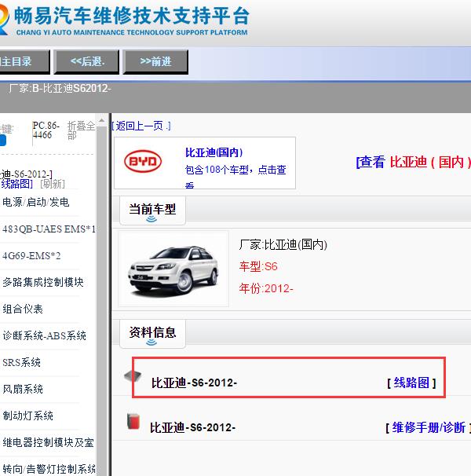Click the 比亚迪-S6-2012- text in 维修手册 row
Image resolution: width=471 pixels, height=476 pixels.
192,428
